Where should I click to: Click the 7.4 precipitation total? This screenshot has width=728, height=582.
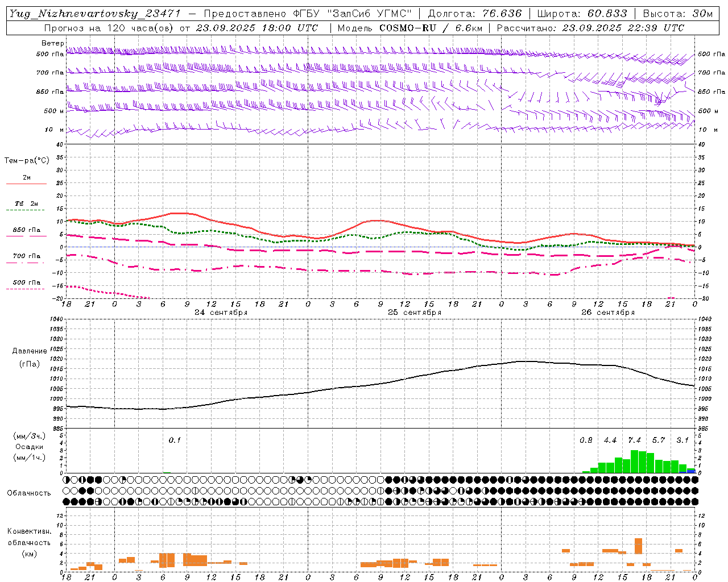tap(634, 440)
